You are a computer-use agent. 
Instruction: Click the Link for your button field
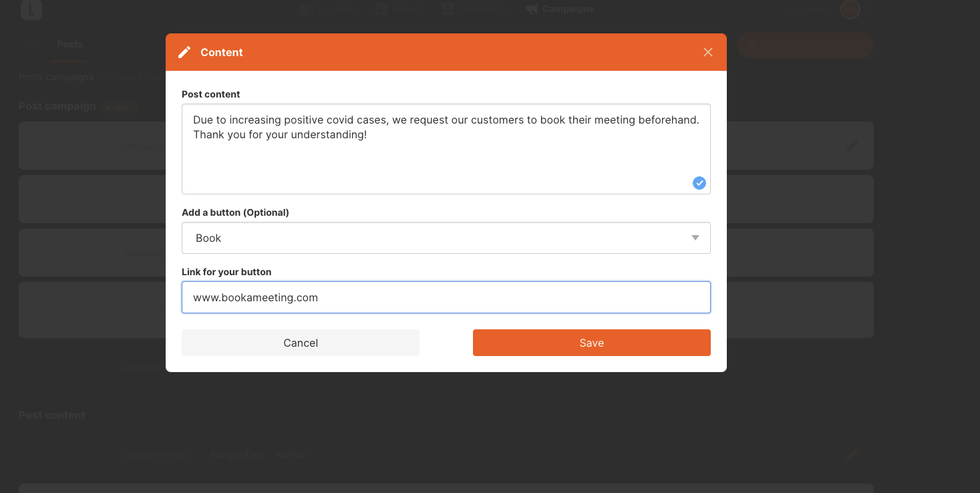click(x=446, y=297)
